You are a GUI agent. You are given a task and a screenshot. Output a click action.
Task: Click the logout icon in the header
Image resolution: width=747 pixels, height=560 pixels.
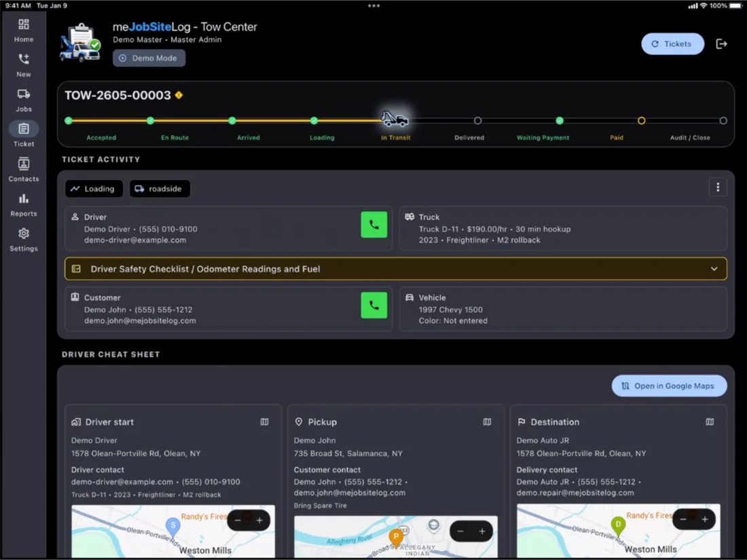point(721,44)
